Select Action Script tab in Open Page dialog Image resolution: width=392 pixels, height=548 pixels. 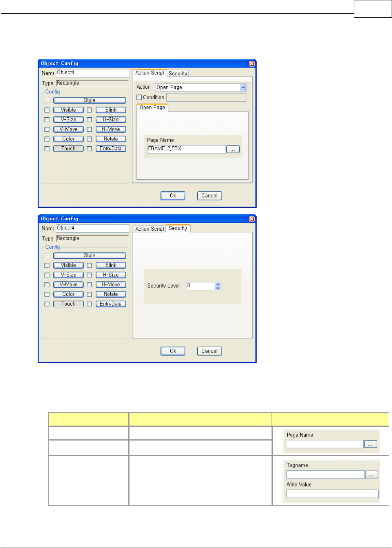point(150,73)
